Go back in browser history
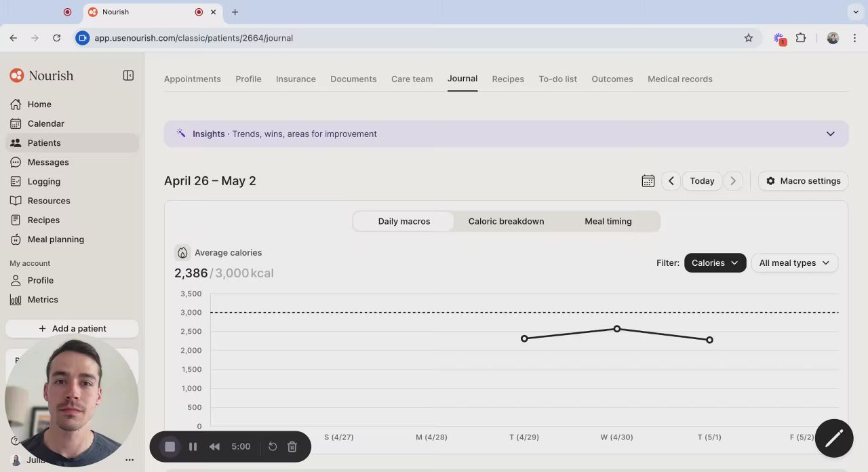The width and height of the screenshot is (868, 472). pyautogui.click(x=14, y=38)
